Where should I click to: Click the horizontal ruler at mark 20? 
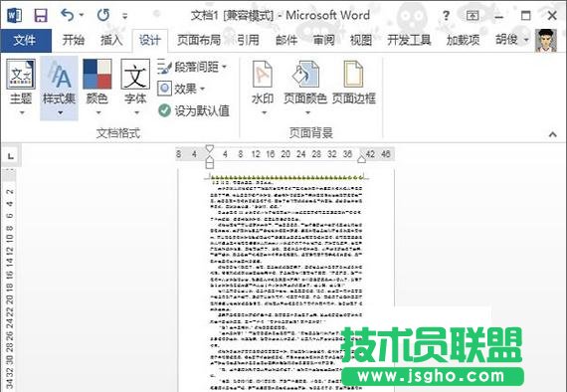tap(285, 154)
